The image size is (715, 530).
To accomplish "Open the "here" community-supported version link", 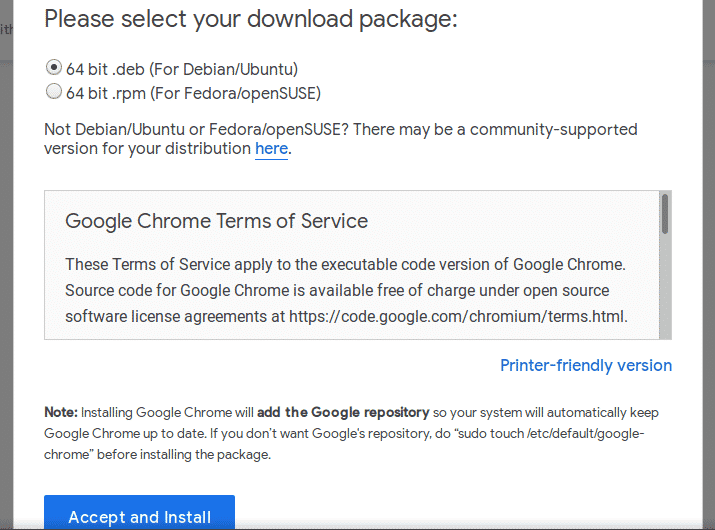I will coord(271,149).
